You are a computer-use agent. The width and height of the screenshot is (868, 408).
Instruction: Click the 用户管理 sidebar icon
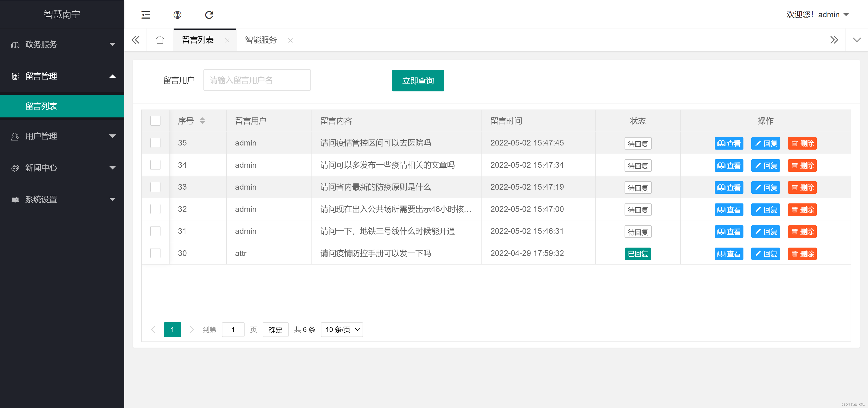15,136
